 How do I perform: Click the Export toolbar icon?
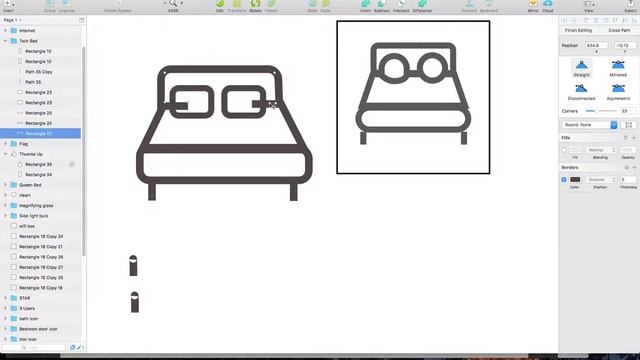631,5
